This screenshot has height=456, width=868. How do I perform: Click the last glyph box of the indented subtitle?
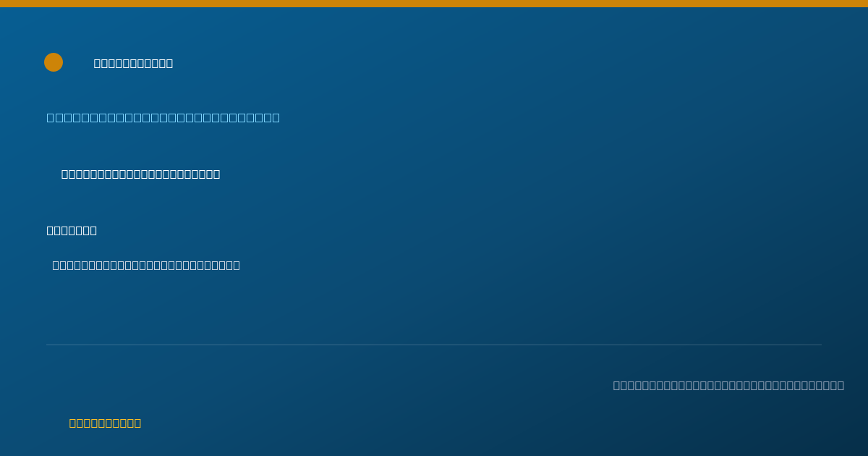click(x=216, y=174)
